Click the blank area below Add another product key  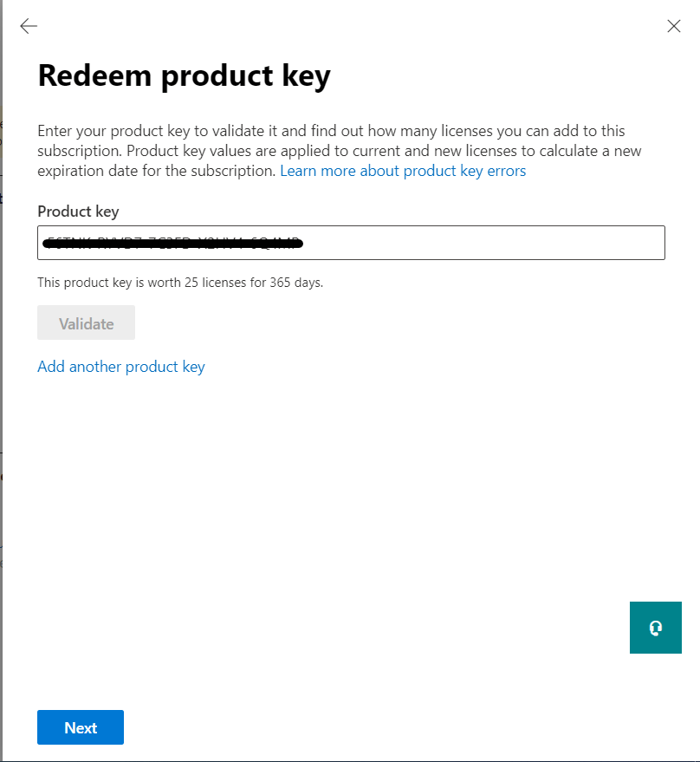[x=340, y=486]
